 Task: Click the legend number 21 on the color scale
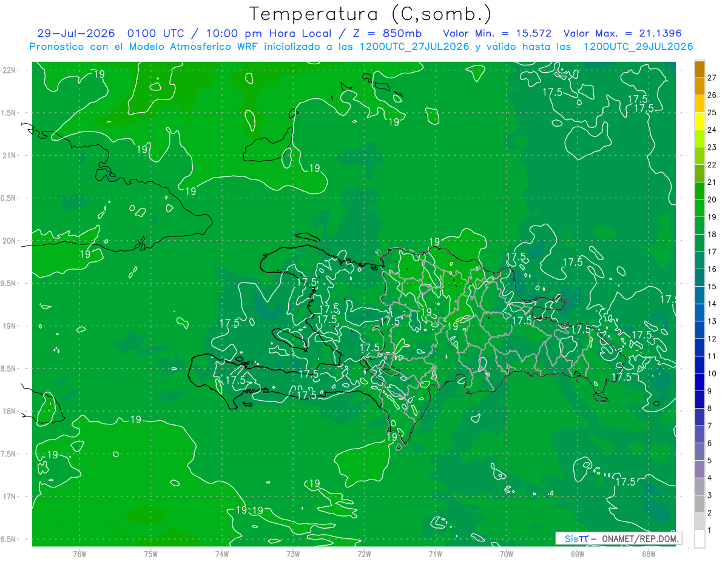pyautogui.click(x=712, y=182)
